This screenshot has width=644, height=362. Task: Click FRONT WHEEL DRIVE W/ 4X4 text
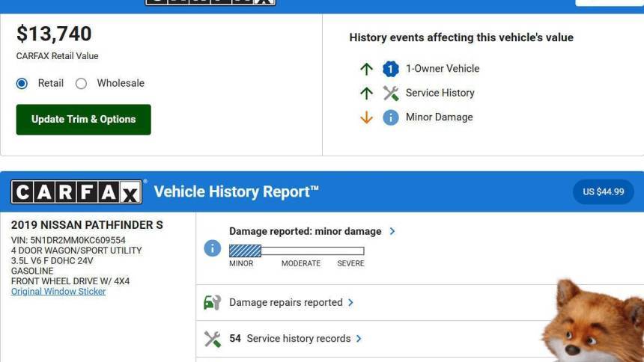point(70,281)
